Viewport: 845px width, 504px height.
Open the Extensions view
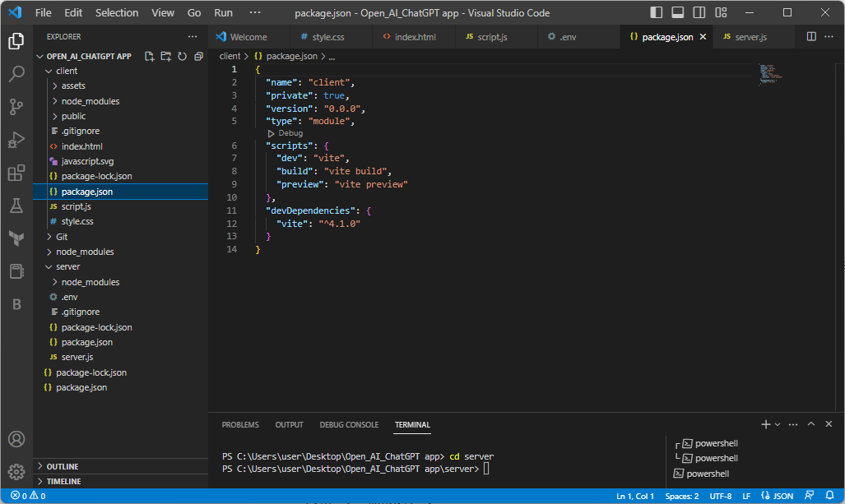(x=16, y=173)
